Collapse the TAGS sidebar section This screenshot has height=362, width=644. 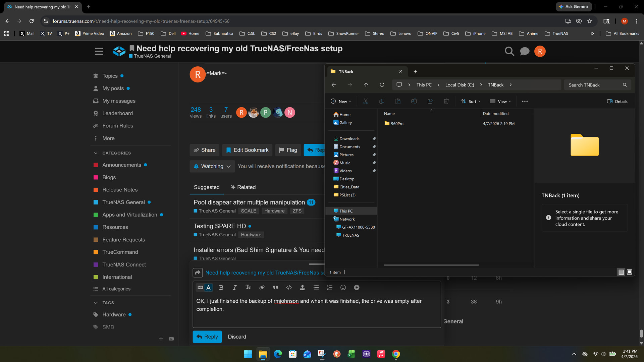tap(96, 303)
